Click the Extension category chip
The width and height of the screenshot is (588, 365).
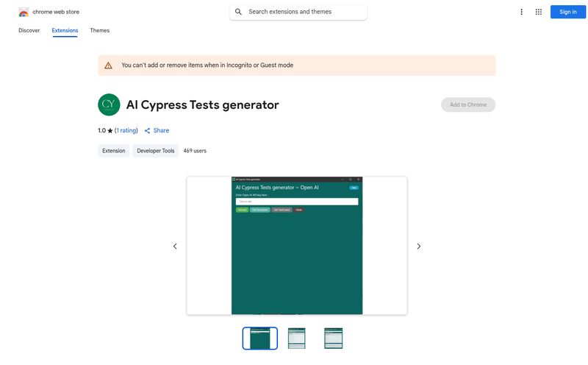(114, 151)
